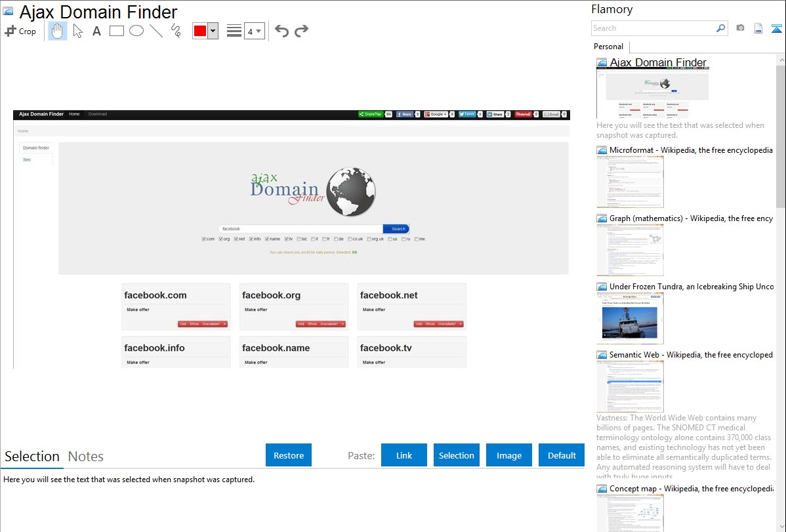786x532 pixels.
Task: Click the domain input containing facebook
Action: [x=300, y=229]
